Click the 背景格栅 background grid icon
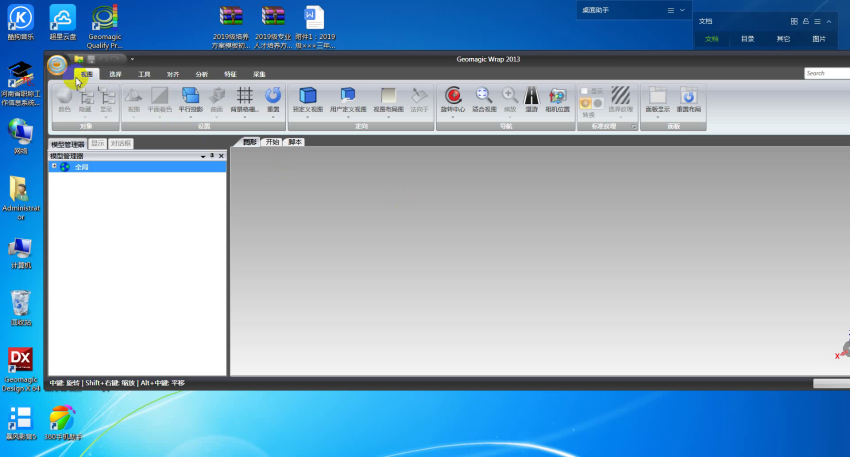This screenshot has width=850, height=457. pos(244,96)
